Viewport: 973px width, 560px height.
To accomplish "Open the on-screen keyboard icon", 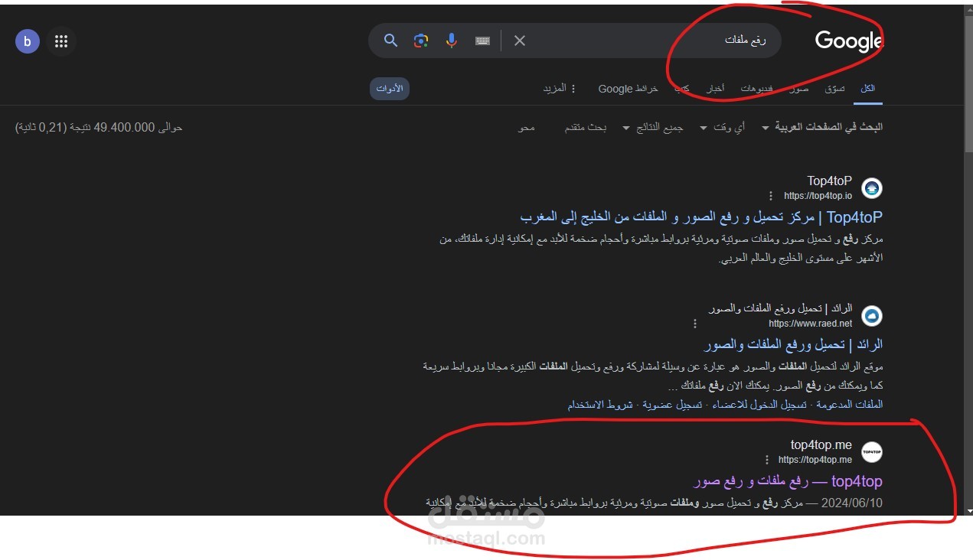I will (482, 41).
